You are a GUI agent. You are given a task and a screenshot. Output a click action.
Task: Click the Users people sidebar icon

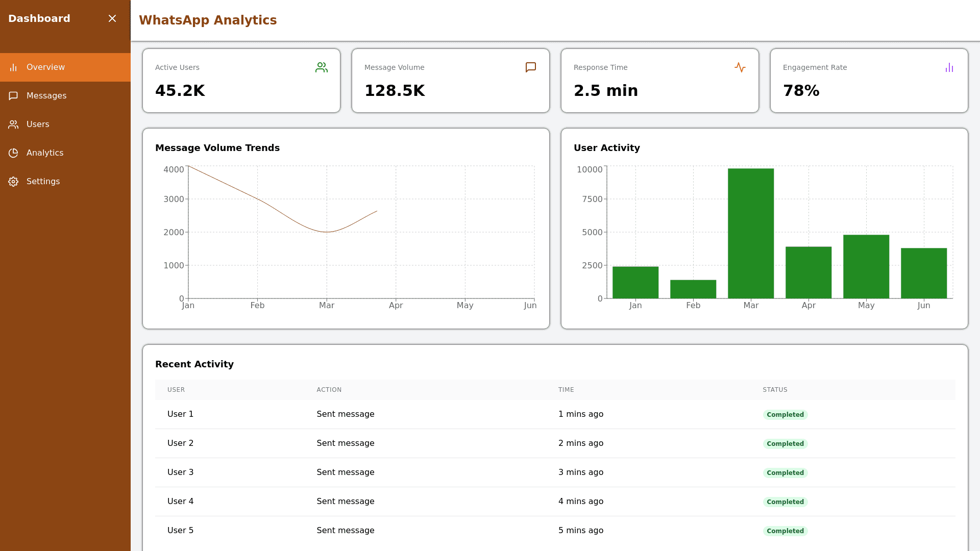tap(13, 124)
